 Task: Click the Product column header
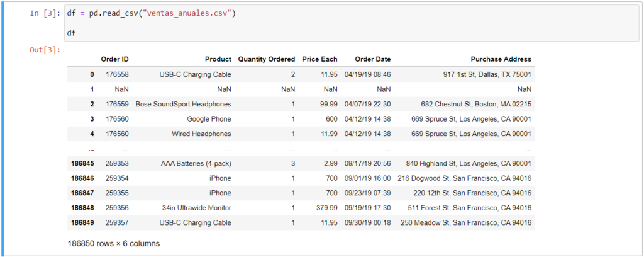click(x=218, y=59)
